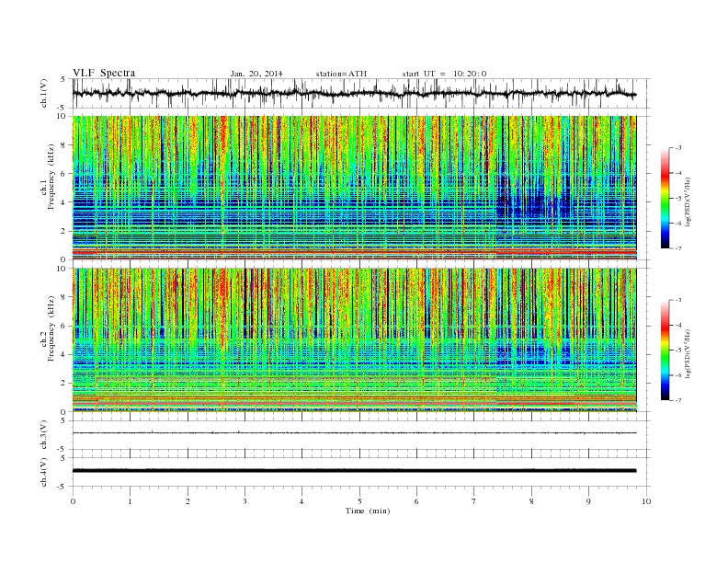Image resolution: width=728 pixels, height=563 pixels.
Task: Click the '8' frequency tick of ch.1 spectrogram
Action: tap(63, 145)
